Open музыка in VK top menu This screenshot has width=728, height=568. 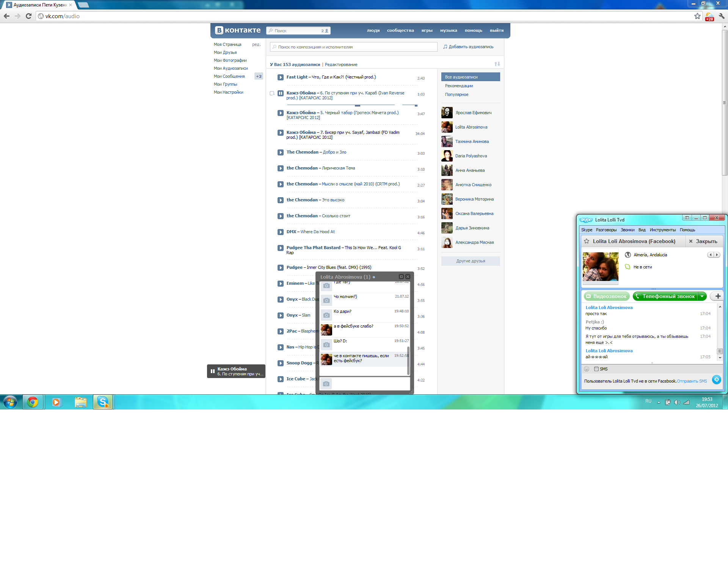point(449,31)
